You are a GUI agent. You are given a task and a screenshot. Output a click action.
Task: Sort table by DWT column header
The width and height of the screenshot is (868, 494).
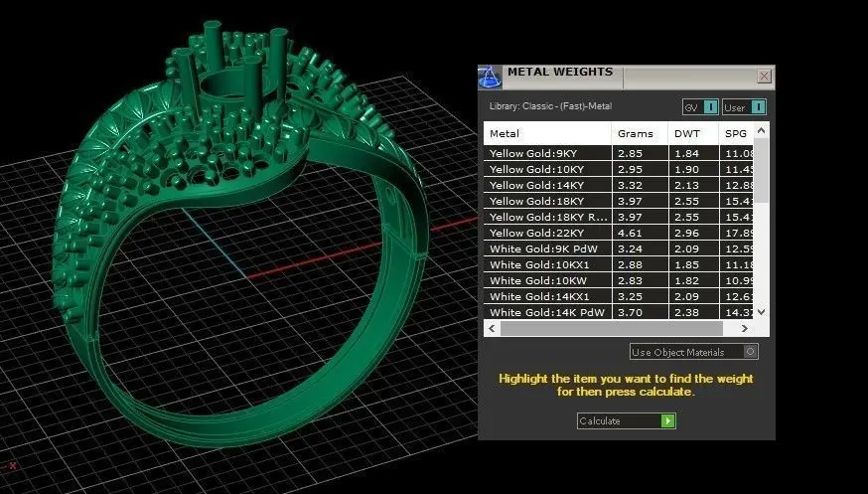tap(693, 133)
